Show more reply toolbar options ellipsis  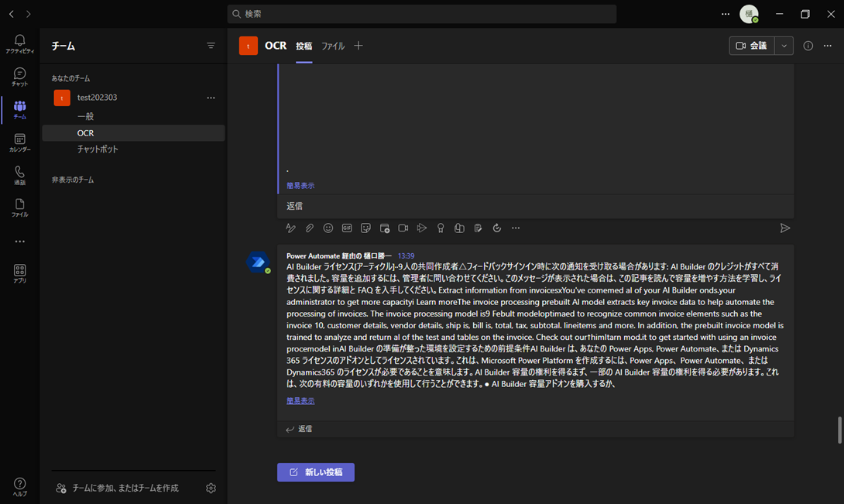pos(516,228)
